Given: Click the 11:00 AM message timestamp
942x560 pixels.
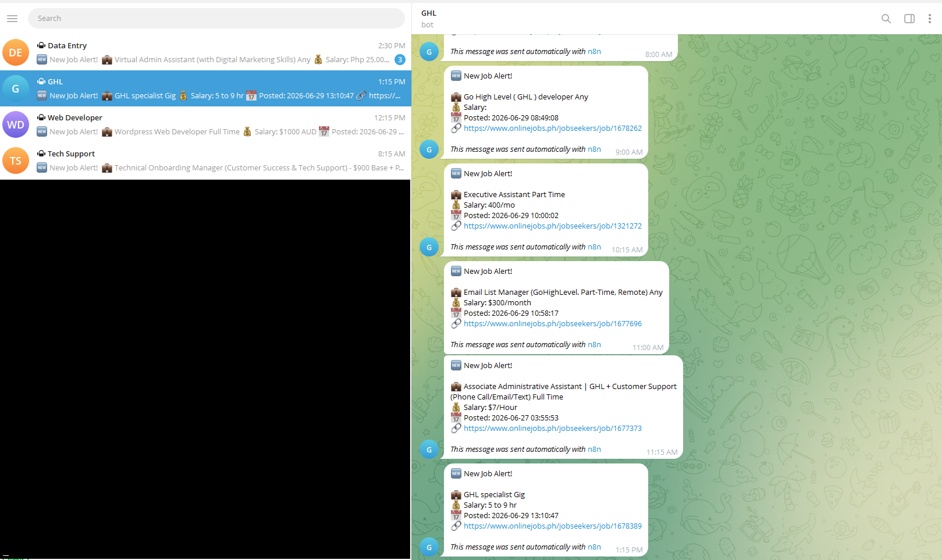Looking at the screenshot, I should tap(648, 348).
